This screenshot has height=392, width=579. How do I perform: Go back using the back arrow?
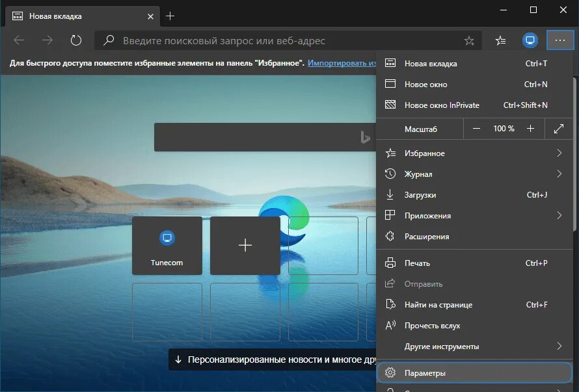click(x=19, y=40)
